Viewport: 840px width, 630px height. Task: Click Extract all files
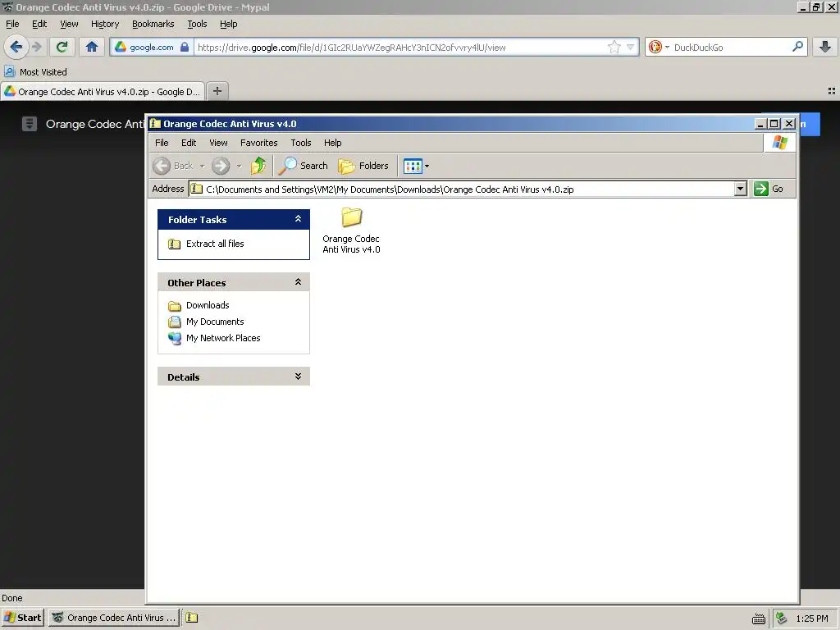coord(207,244)
